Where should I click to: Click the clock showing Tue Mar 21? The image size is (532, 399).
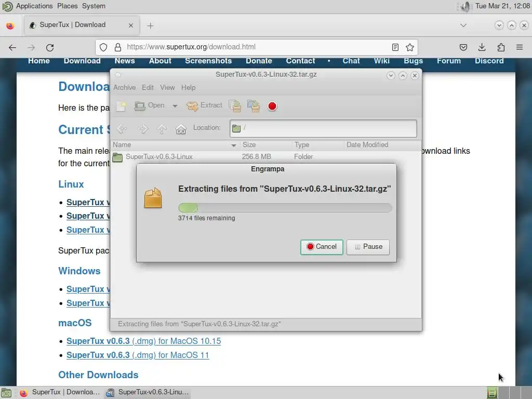502,6
